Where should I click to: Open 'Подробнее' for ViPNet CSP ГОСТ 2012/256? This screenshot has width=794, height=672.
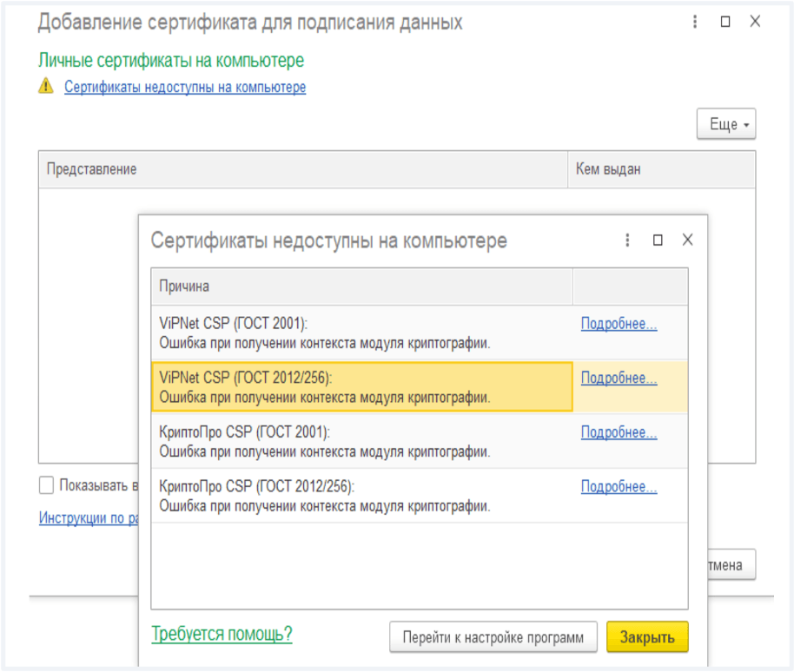tap(619, 378)
